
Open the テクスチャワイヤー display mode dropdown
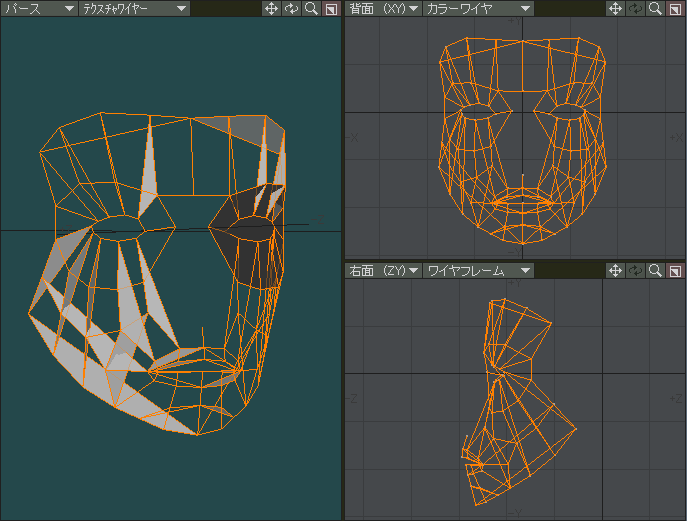click(134, 8)
